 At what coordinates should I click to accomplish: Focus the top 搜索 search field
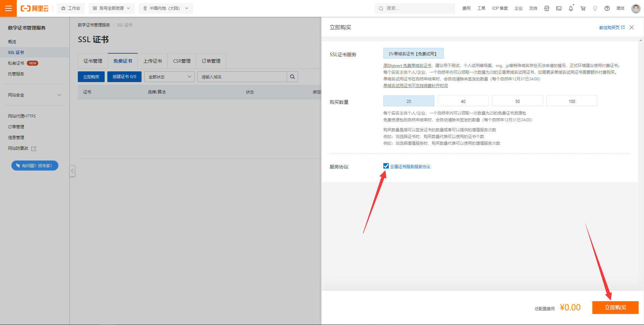415,8
